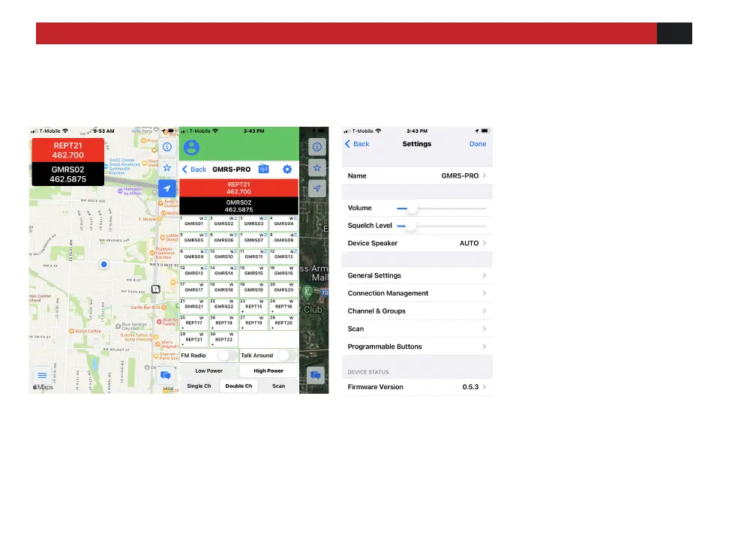Image resolution: width=756 pixels, height=540 pixels.
Task: Tap the blue current-location dot on the map
Action: tap(103, 264)
